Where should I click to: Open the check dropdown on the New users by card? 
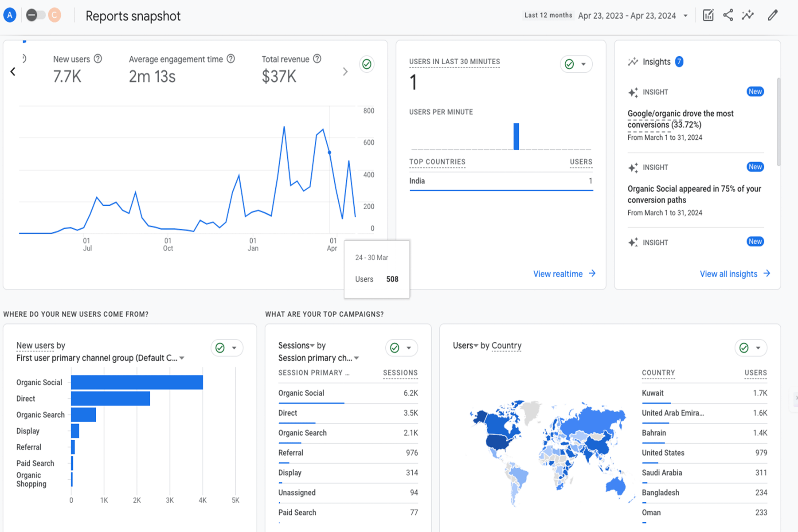[227, 348]
